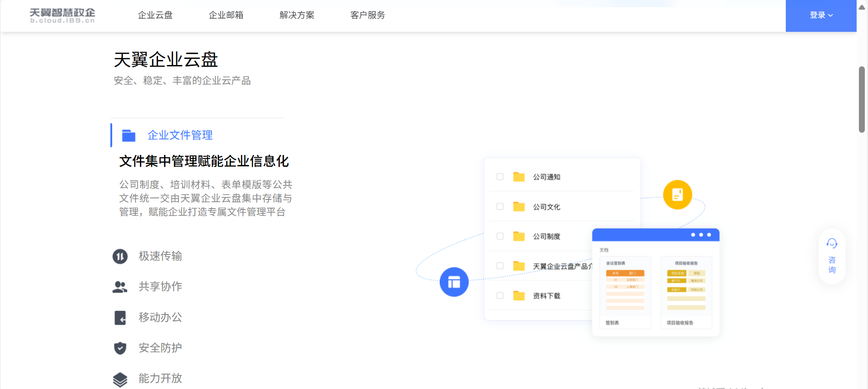Click the 移动办公 device icon

(120, 318)
